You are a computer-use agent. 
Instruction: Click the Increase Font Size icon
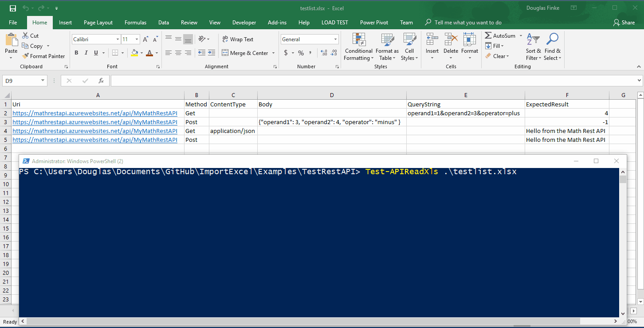(x=145, y=39)
